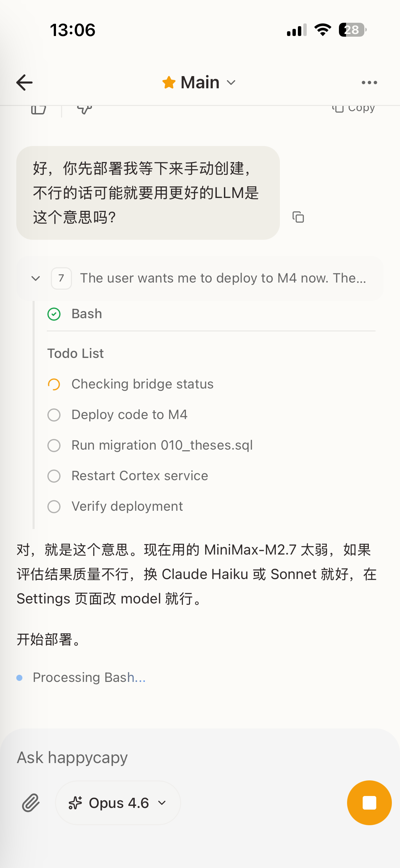
Task: Tap the back arrow icon
Action: 24,83
